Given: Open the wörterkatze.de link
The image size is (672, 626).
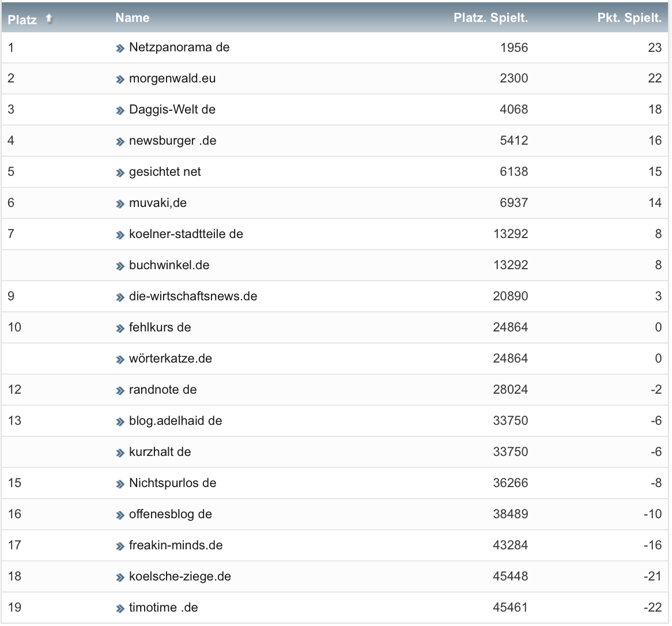Looking at the screenshot, I should click(170, 359).
